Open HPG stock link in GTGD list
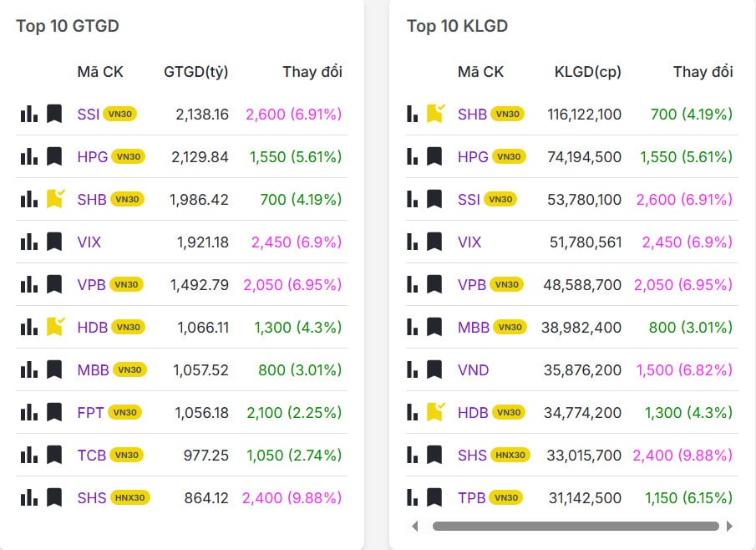 [92, 156]
